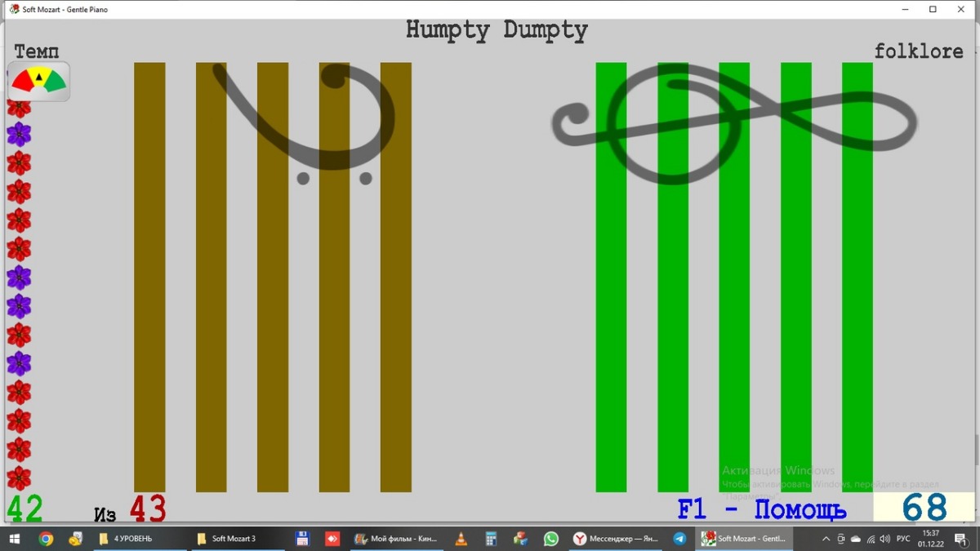The width and height of the screenshot is (980, 551).
Task: Open Google Chrome from the taskbar
Action: pos(46,539)
